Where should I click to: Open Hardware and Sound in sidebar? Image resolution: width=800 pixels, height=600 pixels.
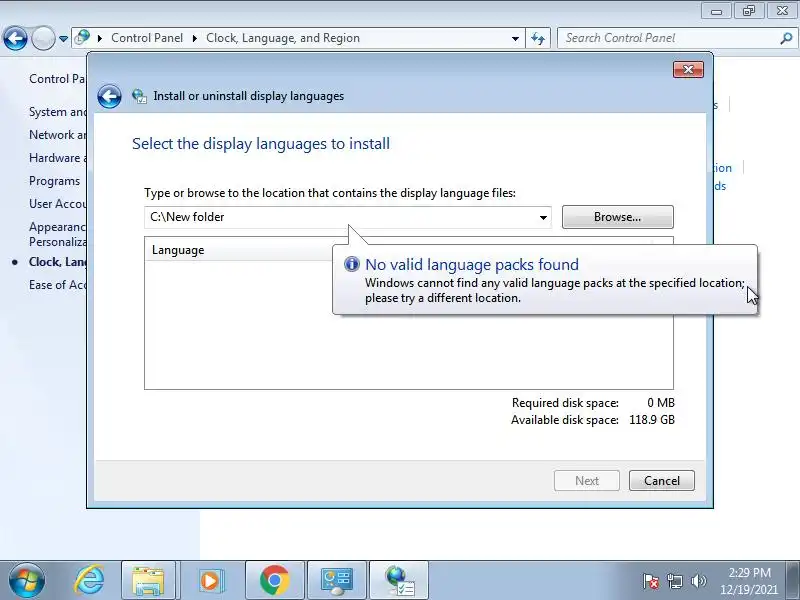pyautogui.click(x=57, y=158)
